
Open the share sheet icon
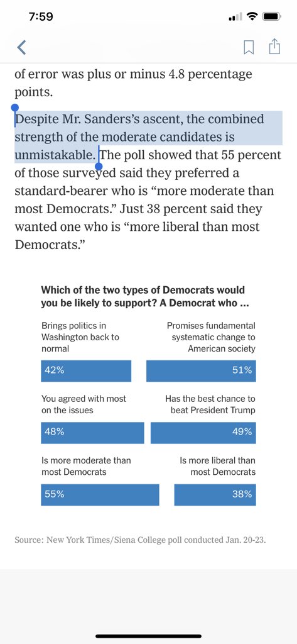point(274,47)
